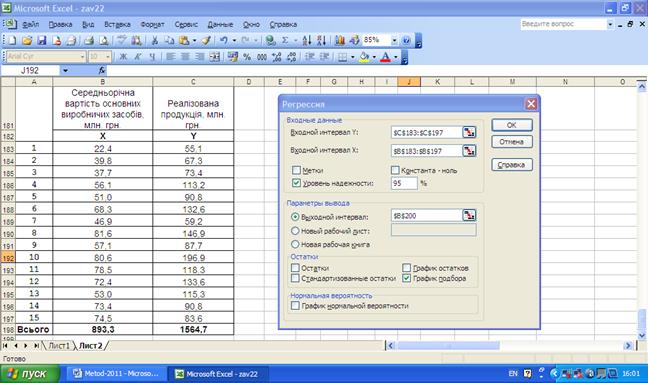Image resolution: width=648 pixels, height=383 pixels.
Task: Open the Вставка menu
Action: pos(117,24)
